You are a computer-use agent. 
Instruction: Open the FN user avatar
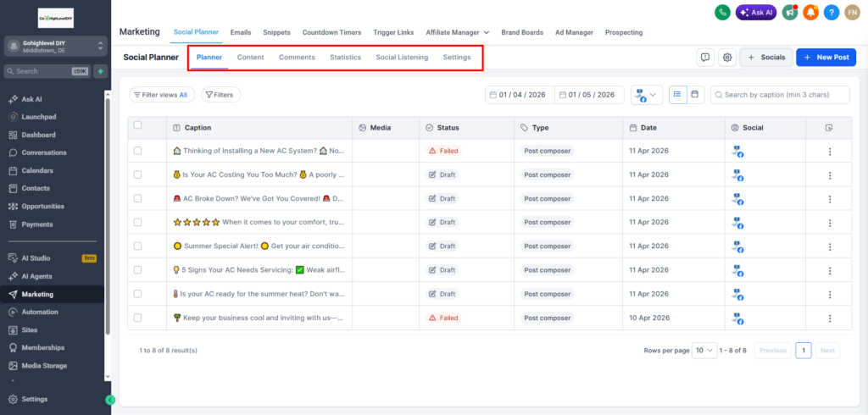point(852,12)
